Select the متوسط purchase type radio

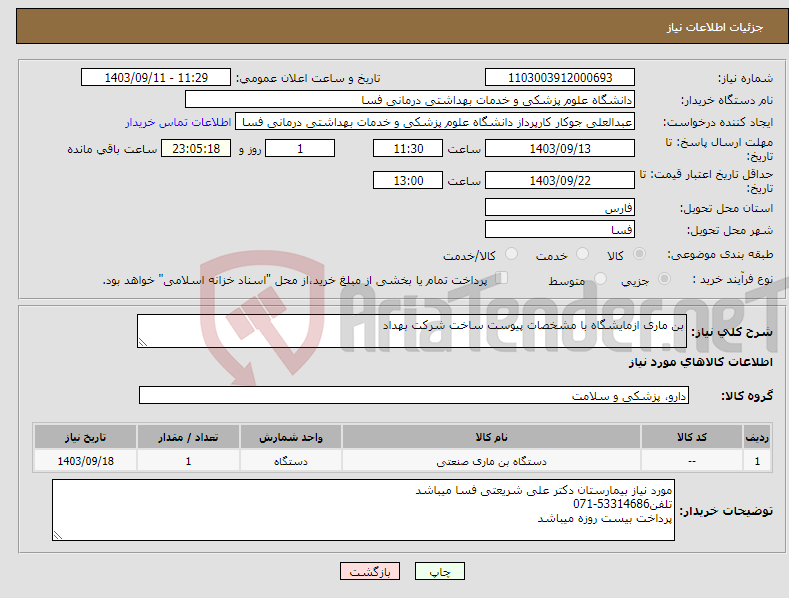(x=600, y=278)
